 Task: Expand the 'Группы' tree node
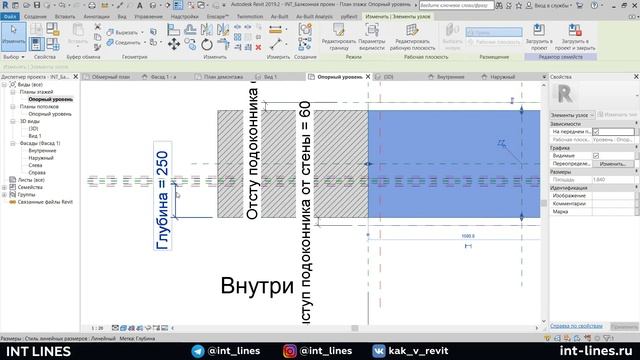point(4,195)
